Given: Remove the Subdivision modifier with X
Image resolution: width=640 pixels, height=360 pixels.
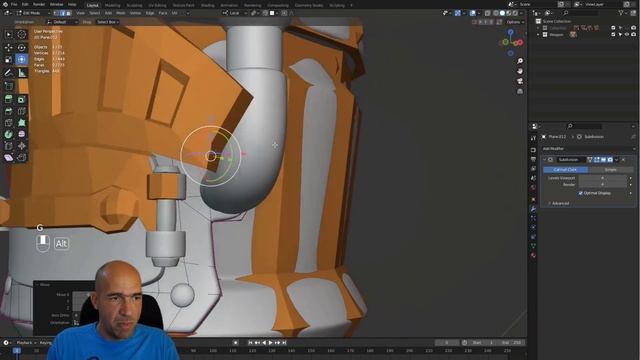Looking at the screenshot, I should point(623,160).
